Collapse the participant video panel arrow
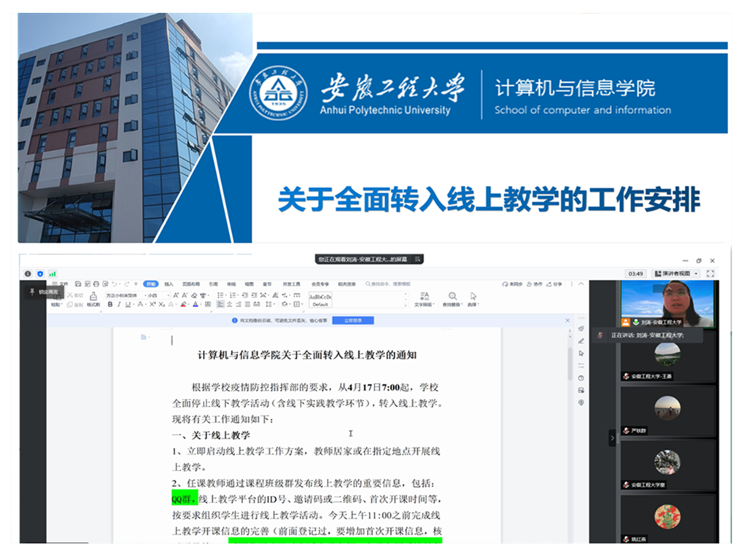Viewport: 747px width, 560px height. [612, 438]
